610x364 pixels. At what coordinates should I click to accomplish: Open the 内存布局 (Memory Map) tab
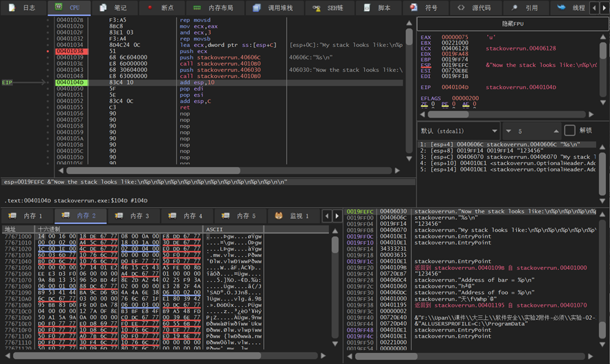(x=214, y=8)
